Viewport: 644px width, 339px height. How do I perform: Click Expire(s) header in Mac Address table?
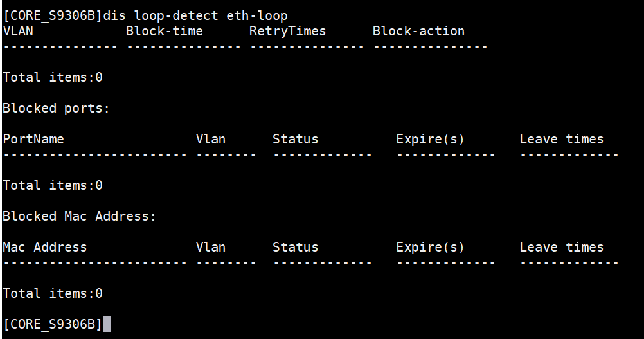pos(430,248)
